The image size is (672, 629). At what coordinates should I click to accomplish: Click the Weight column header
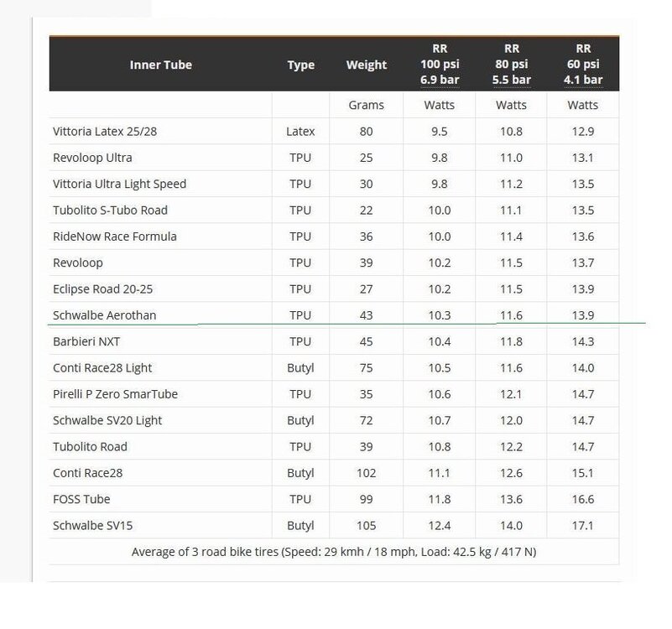[x=366, y=65]
